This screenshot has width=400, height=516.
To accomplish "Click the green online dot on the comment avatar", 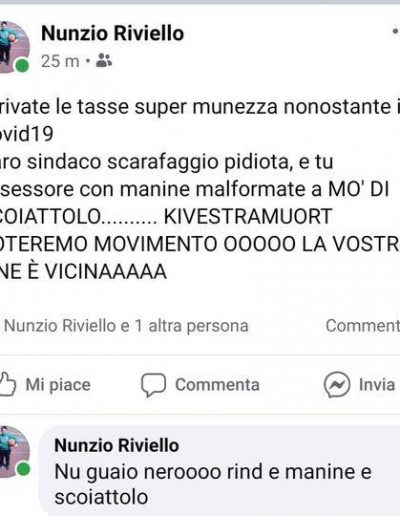I will [23, 469].
